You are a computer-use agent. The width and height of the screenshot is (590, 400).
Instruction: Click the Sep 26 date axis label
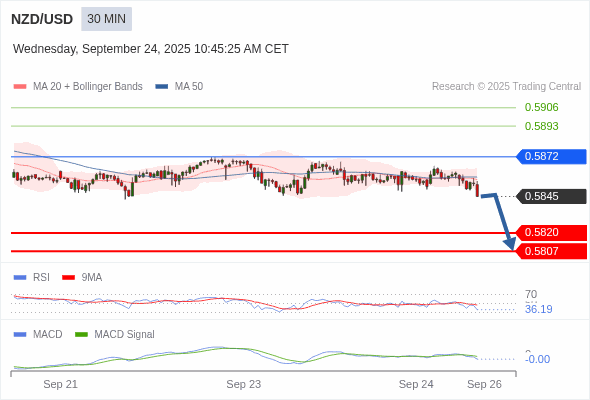[484, 384]
